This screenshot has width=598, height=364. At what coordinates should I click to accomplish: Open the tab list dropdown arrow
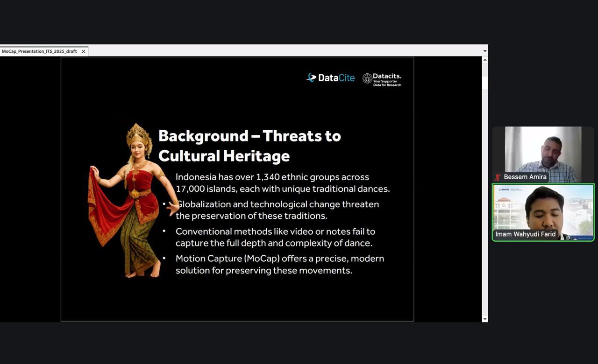484,51
